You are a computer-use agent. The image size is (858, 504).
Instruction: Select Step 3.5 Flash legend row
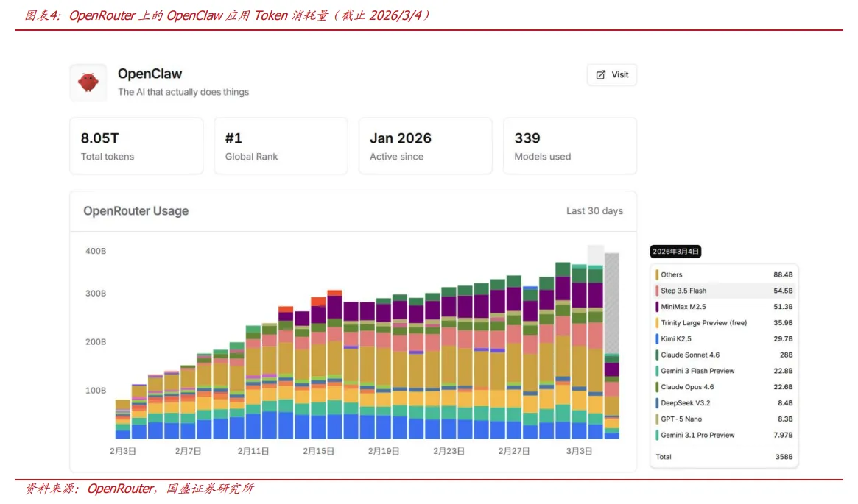(724, 291)
